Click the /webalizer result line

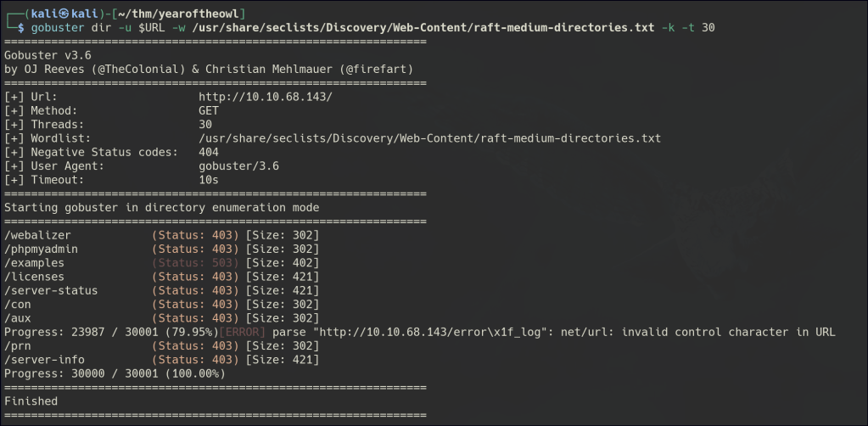coord(38,235)
